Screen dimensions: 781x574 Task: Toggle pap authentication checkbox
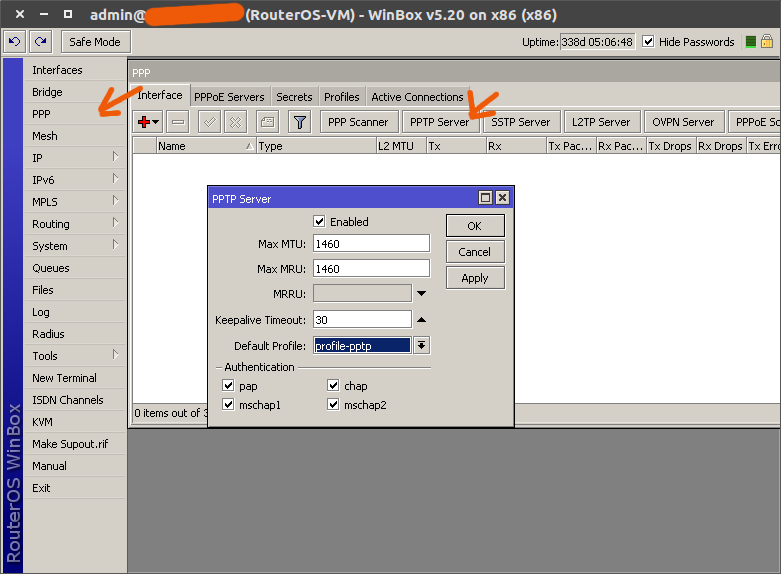[x=228, y=385]
